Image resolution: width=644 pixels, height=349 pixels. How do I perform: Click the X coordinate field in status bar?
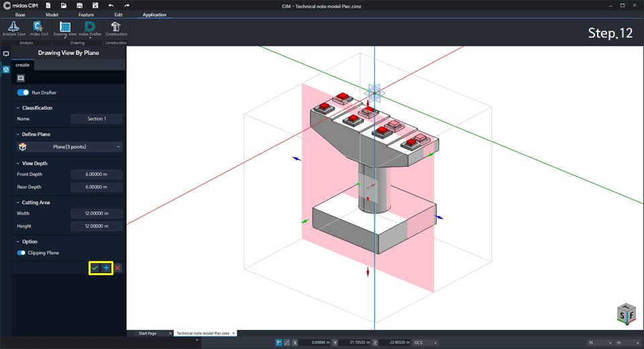(315, 342)
